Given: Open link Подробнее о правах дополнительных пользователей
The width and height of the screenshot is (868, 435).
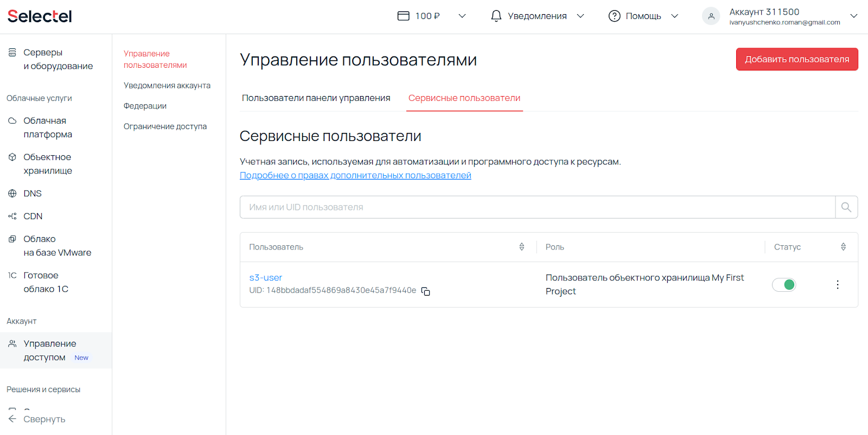Looking at the screenshot, I should click(x=355, y=176).
